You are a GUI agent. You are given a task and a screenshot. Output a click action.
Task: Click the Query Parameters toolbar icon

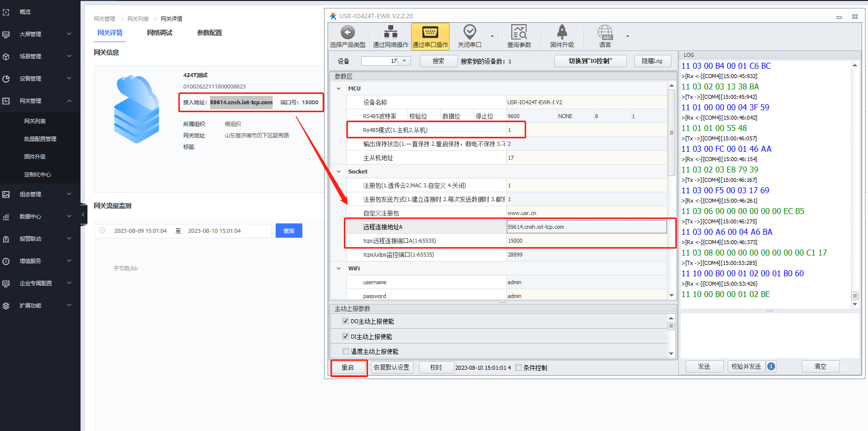(519, 33)
